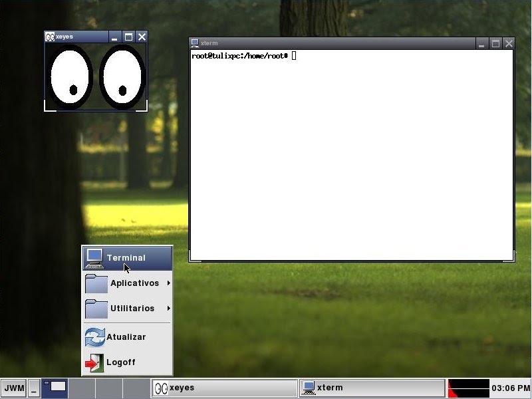Activate xterm from the taskbar
Viewport: 532px width, 399px height.
coord(372,388)
